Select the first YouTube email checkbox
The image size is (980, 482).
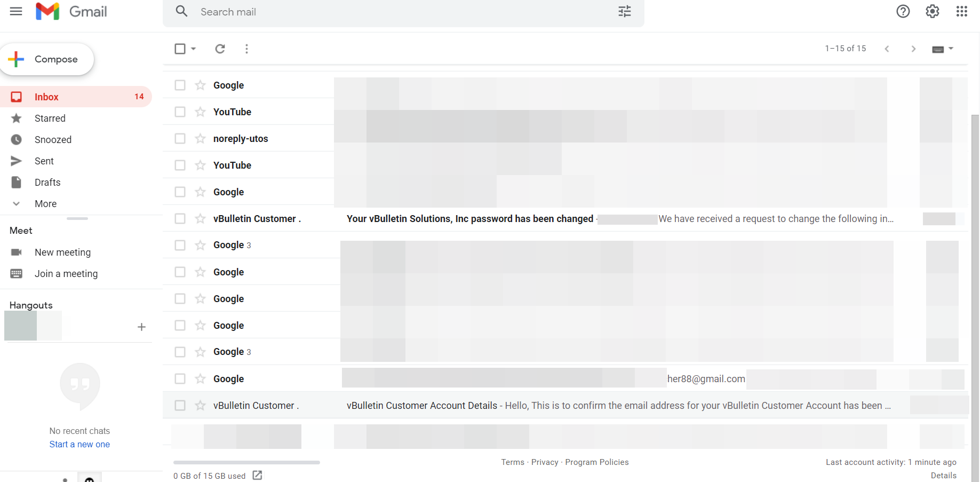click(x=180, y=112)
